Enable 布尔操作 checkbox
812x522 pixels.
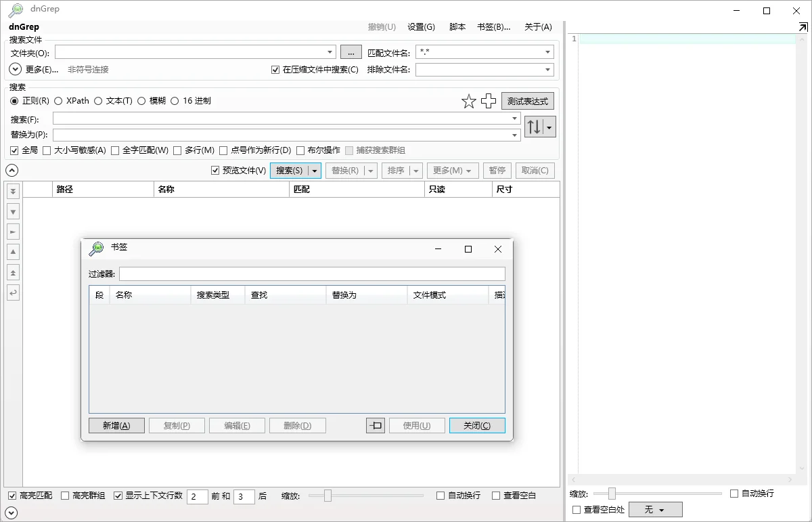click(300, 150)
